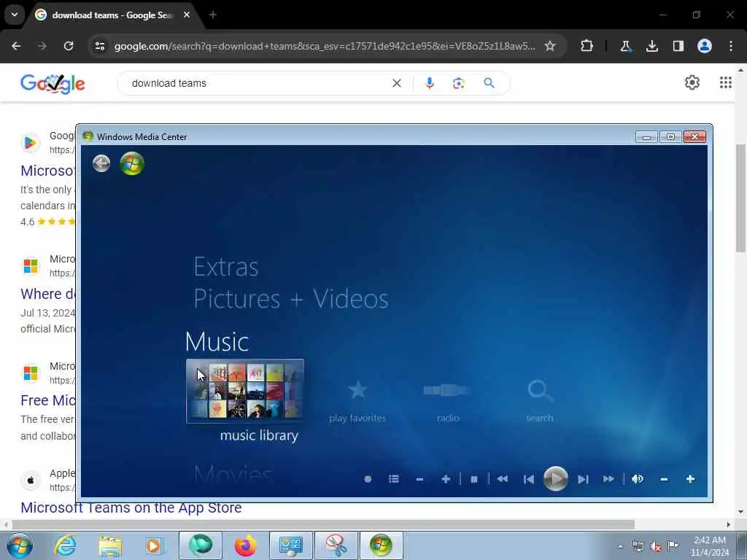This screenshot has height=560, width=747.
Task: Go back in Windows Media Center
Action: (101, 163)
